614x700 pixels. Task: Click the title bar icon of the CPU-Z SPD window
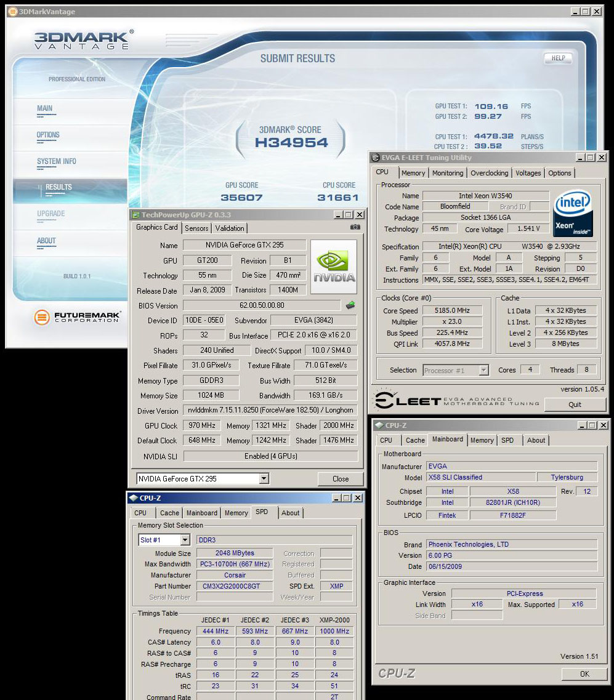134,498
